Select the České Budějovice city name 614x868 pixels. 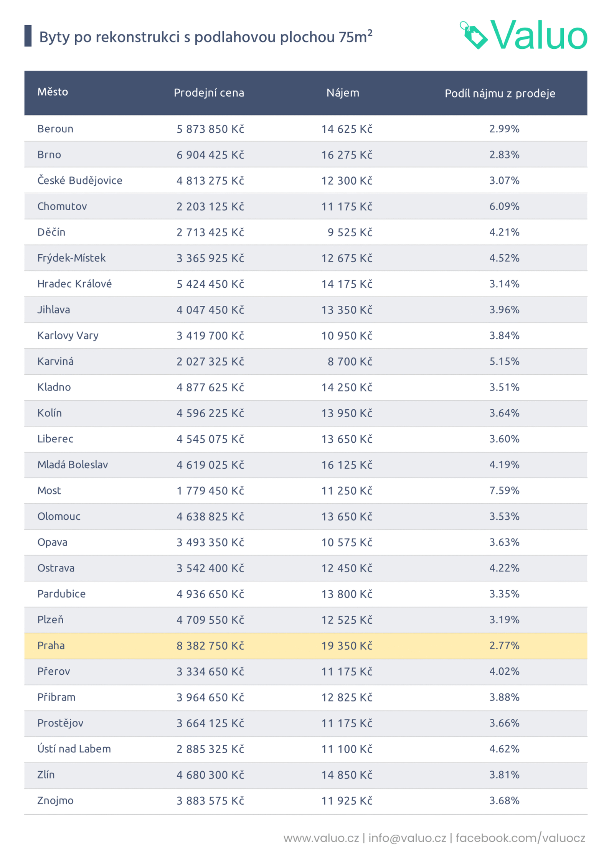80,180
